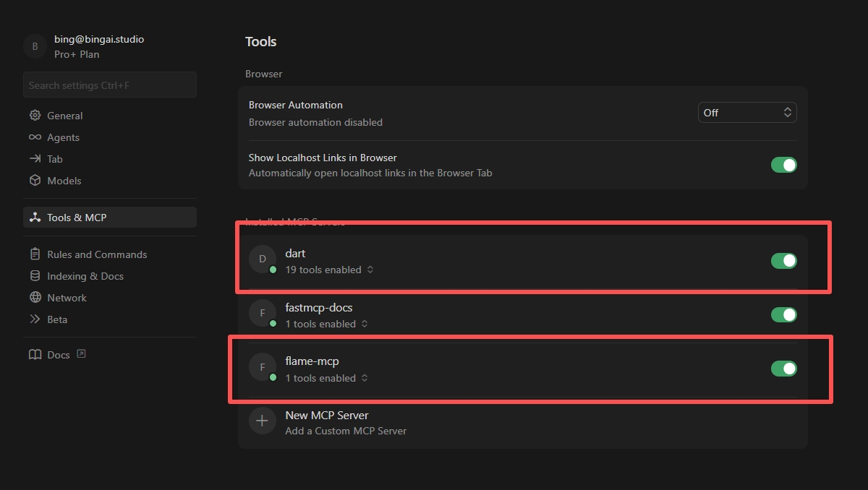Open Indexing & Docs via book icon
This screenshot has width=868, height=490.
[35, 275]
